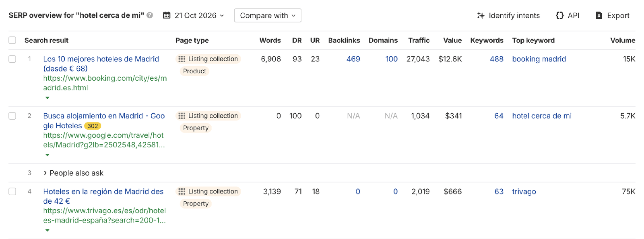Click the $12.6K value cell

click(x=450, y=59)
